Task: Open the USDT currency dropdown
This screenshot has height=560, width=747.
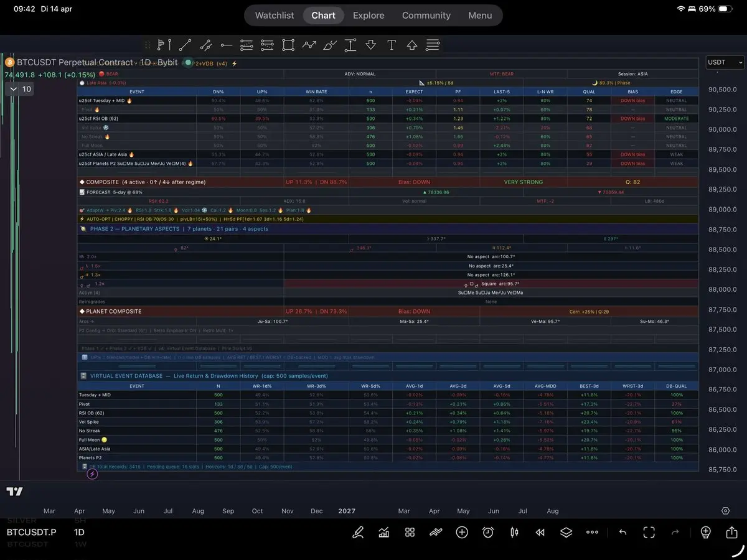Action: (725, 62)
